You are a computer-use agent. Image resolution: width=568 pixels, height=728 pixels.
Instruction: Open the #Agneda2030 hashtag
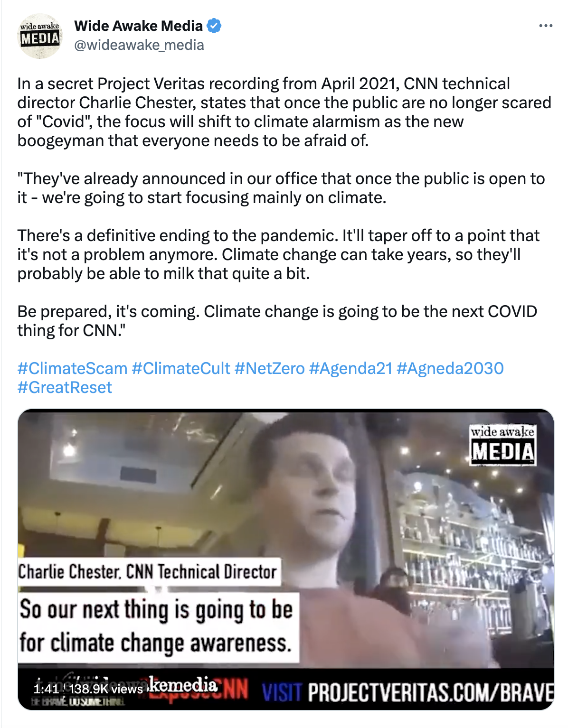450,368
